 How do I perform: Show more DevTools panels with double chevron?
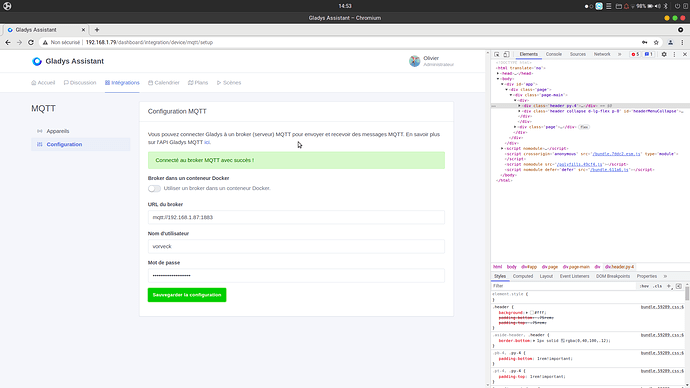click(x=620, y=54)
